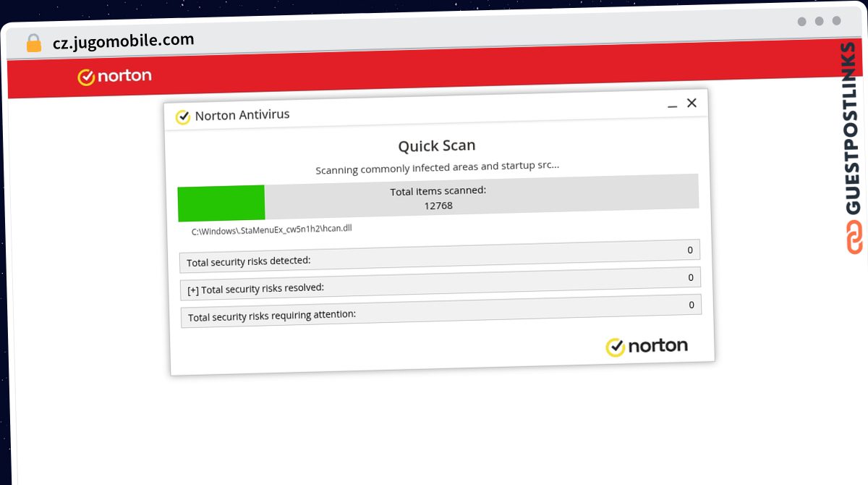Click the green scan progress bar
Screen dimensions: 868x485
pyautogui.click(x=221, y=203)
